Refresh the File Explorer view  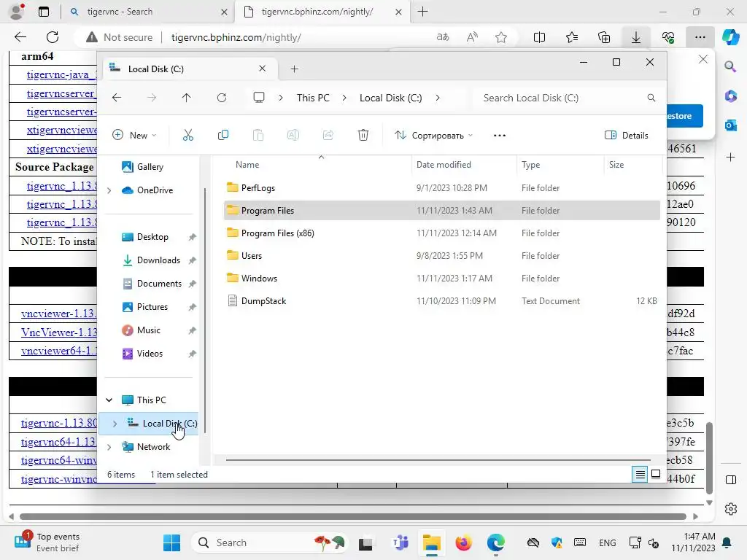coord(222,98)
